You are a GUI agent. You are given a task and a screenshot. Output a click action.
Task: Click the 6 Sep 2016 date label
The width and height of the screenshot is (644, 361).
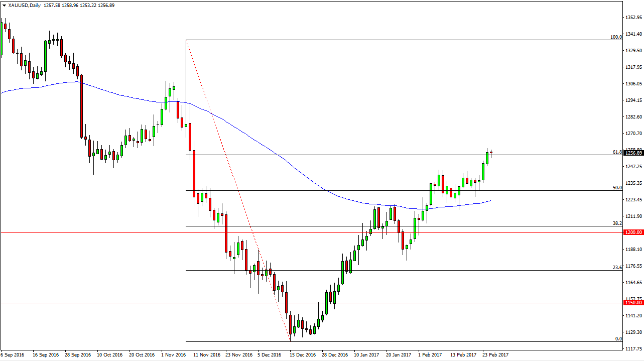point(14,354)
